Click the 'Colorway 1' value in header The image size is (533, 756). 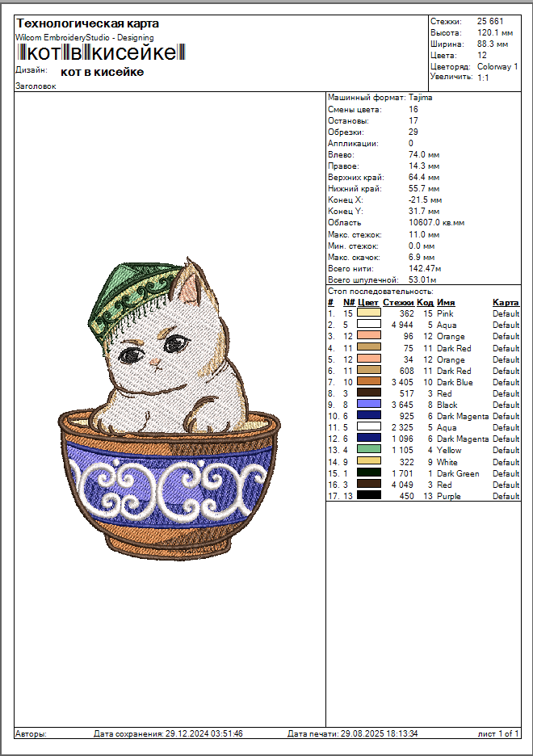click(497, 66)
